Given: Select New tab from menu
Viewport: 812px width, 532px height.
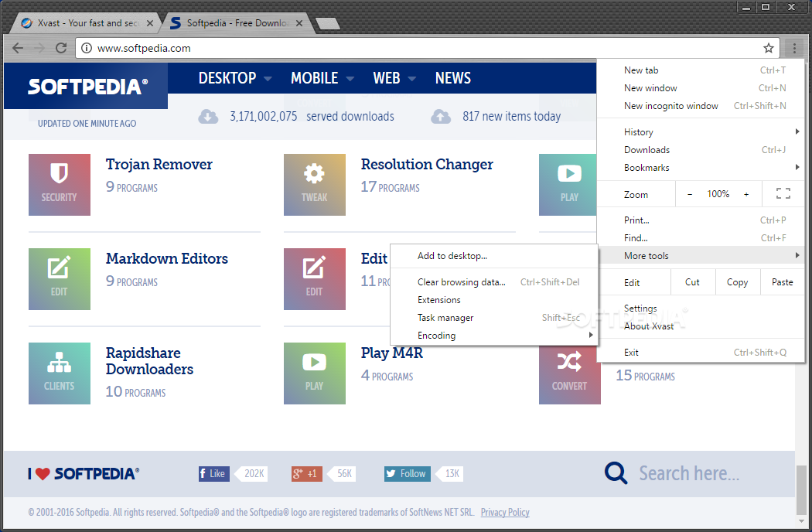Looking at the screenshot, I should point(701,70).
